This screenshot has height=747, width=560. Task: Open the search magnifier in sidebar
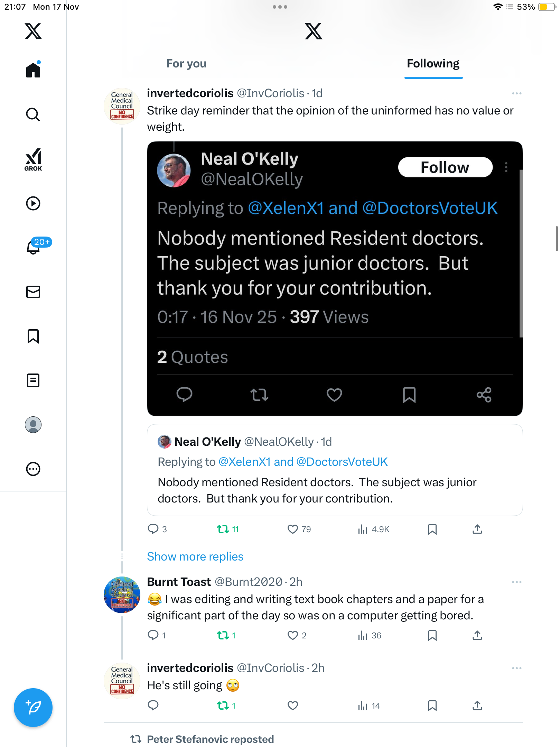click(x=33, y=114)
